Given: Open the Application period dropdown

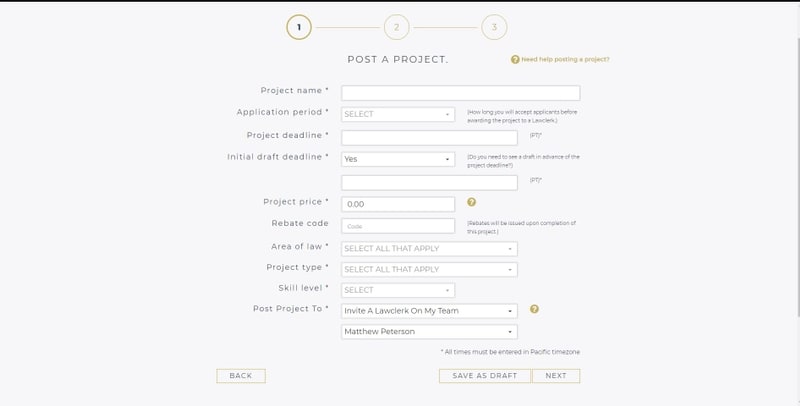Looking at the screenshot, I should tap(398, 114).
